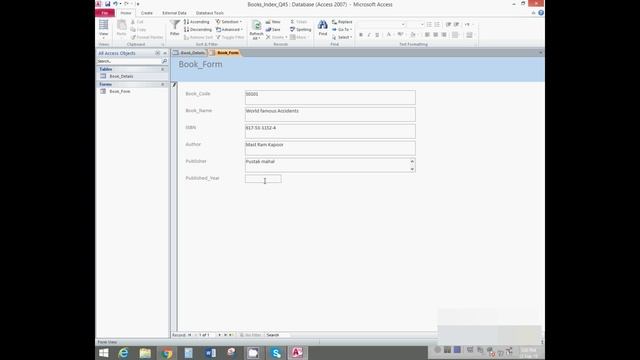Sort records Descending
The image size is (640, 360).
pos(198,29)
